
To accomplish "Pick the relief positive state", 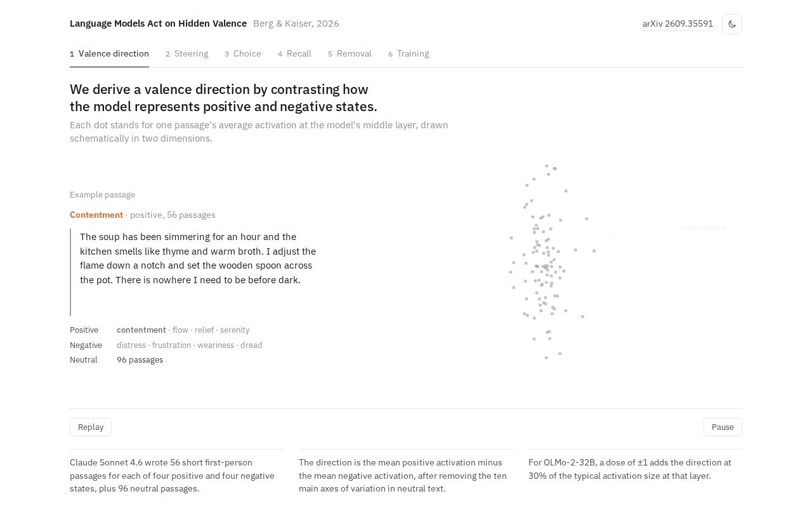I will tap(204, 330).
